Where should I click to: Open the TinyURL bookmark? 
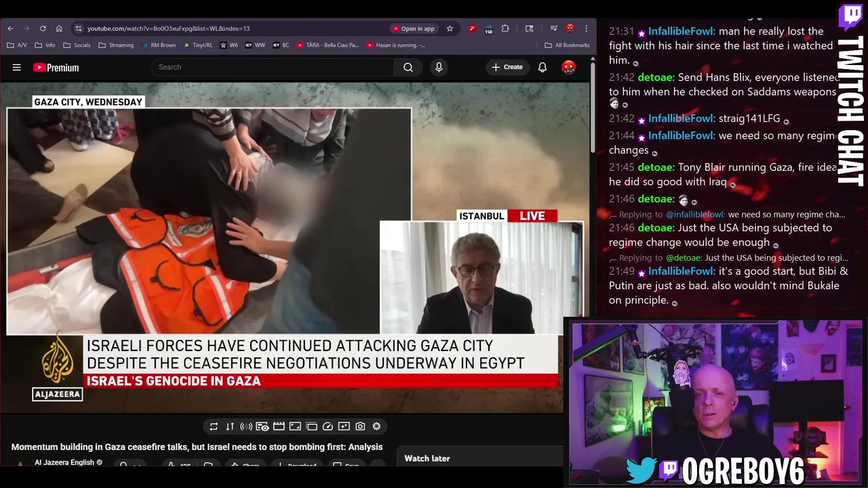click(x=197, y=45)
